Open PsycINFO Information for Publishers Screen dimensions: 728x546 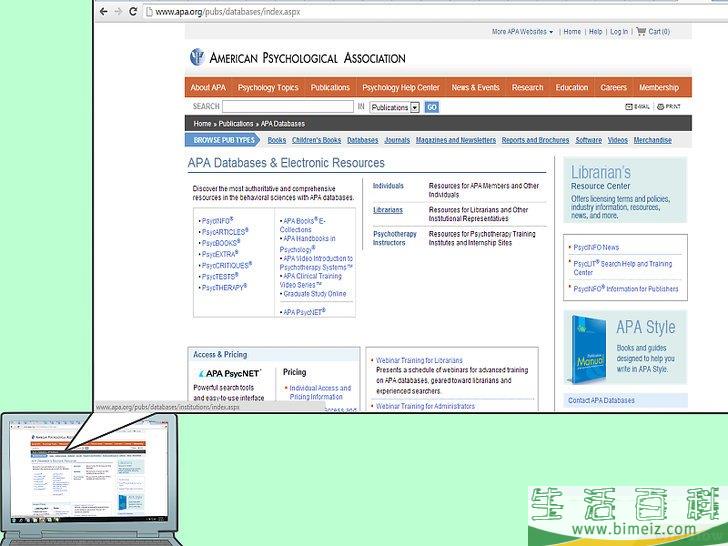click(x=626, y=289)
